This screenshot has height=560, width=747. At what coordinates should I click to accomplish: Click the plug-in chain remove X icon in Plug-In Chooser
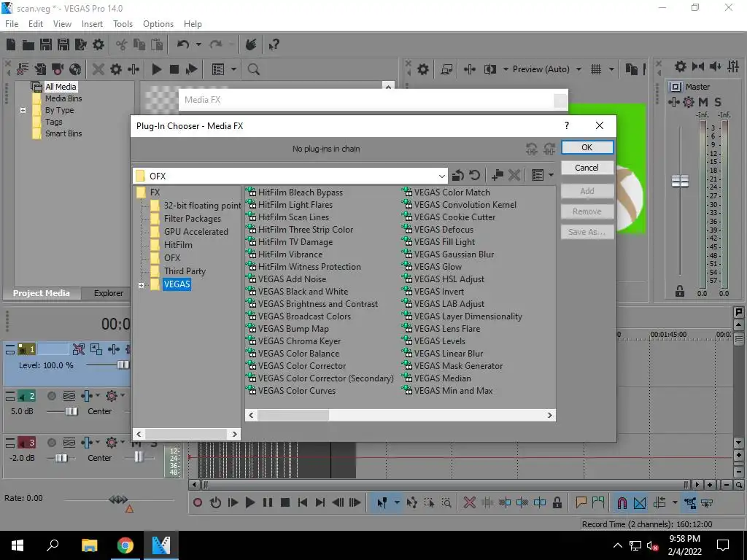[x=514, y=175]
